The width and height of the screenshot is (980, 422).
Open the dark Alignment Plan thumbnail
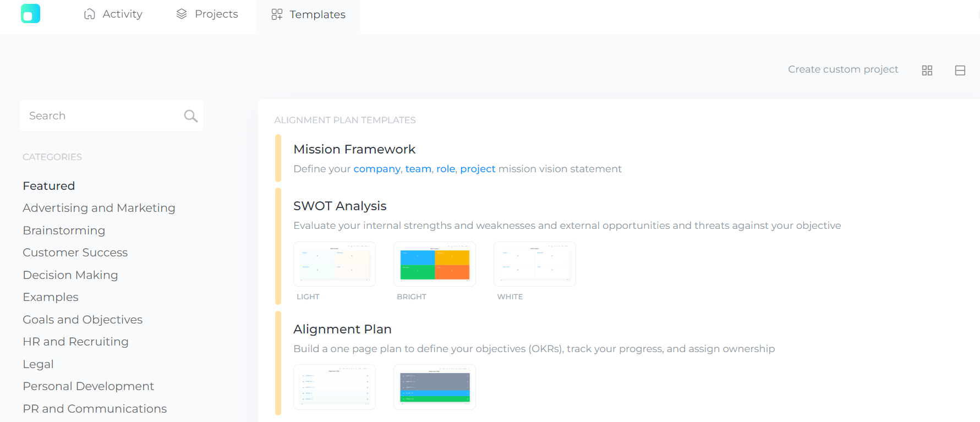click(434, 387)
